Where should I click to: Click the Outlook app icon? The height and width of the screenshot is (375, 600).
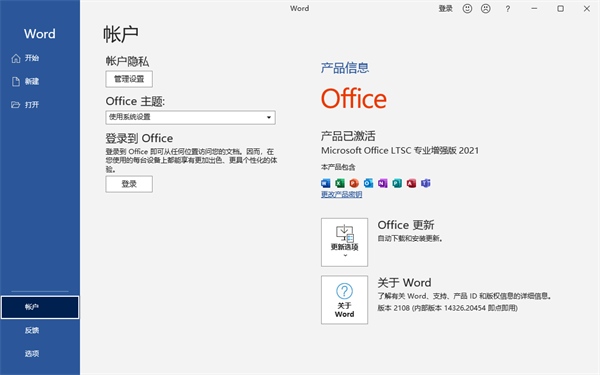coord(368,183)
